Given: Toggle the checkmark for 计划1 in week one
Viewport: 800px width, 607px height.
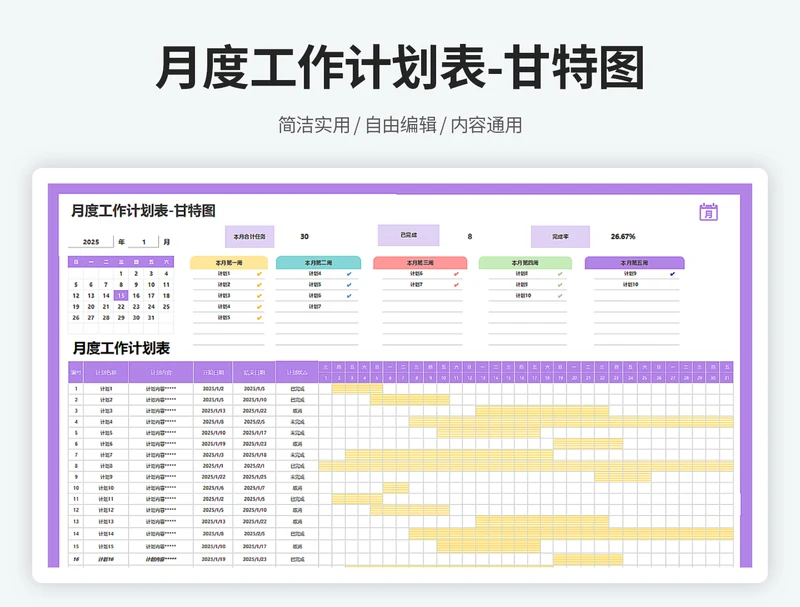Looking at the screenshot, I should coord(259,274).
